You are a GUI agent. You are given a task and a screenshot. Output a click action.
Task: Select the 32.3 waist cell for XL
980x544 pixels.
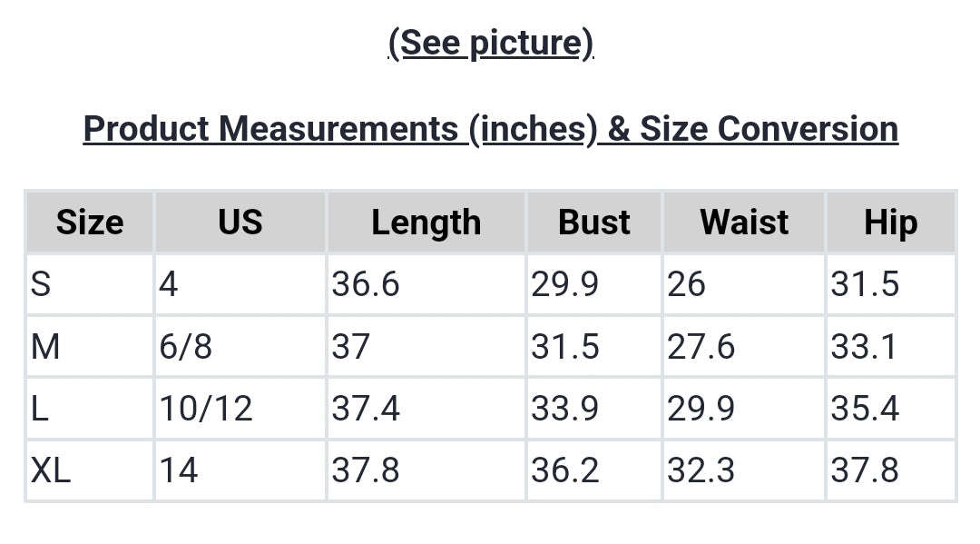(x=701, y=470)
